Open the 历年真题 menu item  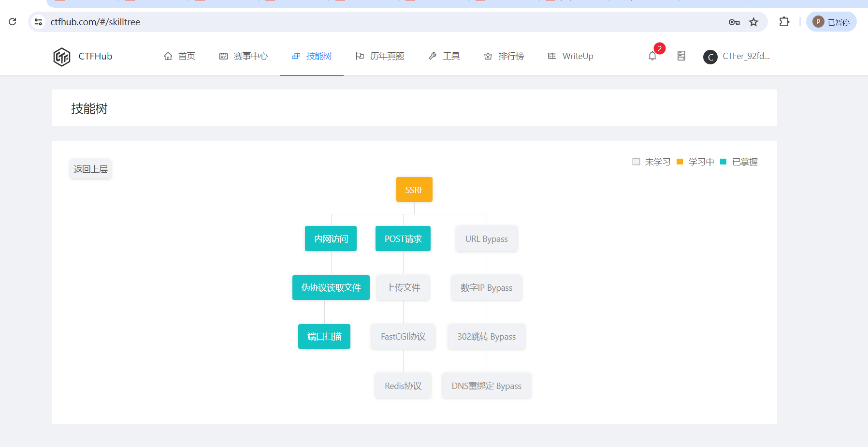(380, 56)
